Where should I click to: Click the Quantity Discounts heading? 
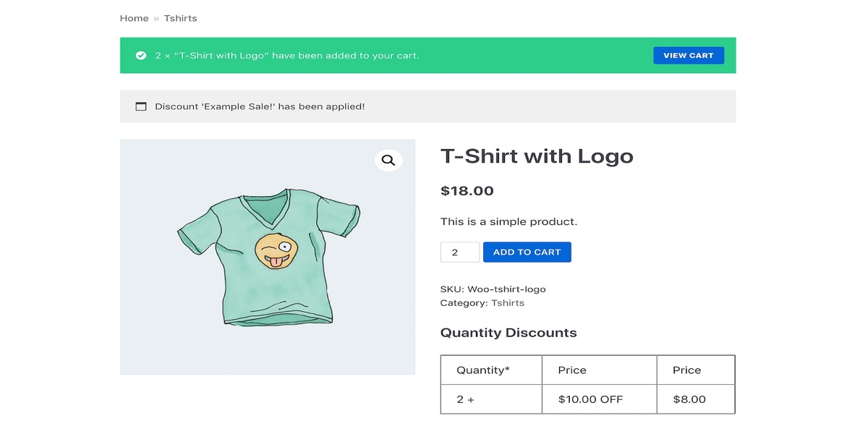click(x=509, y=333)
